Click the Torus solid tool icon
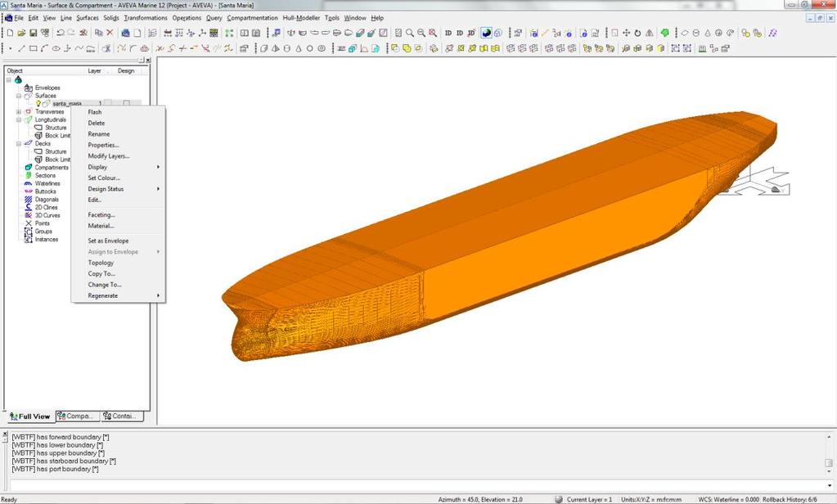This screenshot has height=504, width=837. (x=322, y=48)
